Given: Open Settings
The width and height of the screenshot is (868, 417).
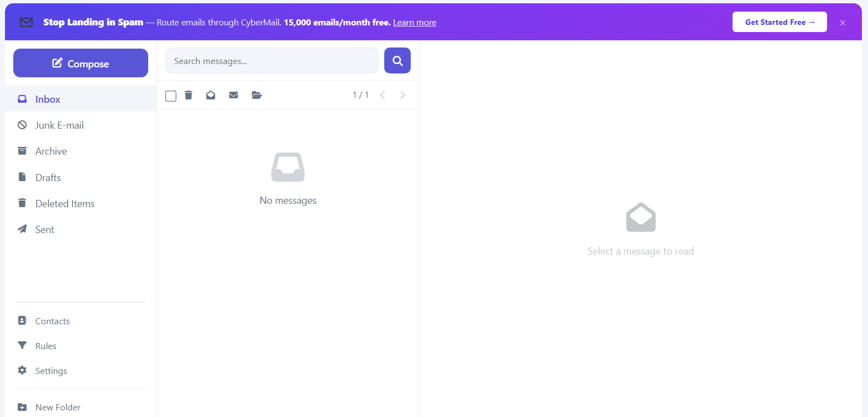Looking at the screenshot, I should tap(81, 371).
